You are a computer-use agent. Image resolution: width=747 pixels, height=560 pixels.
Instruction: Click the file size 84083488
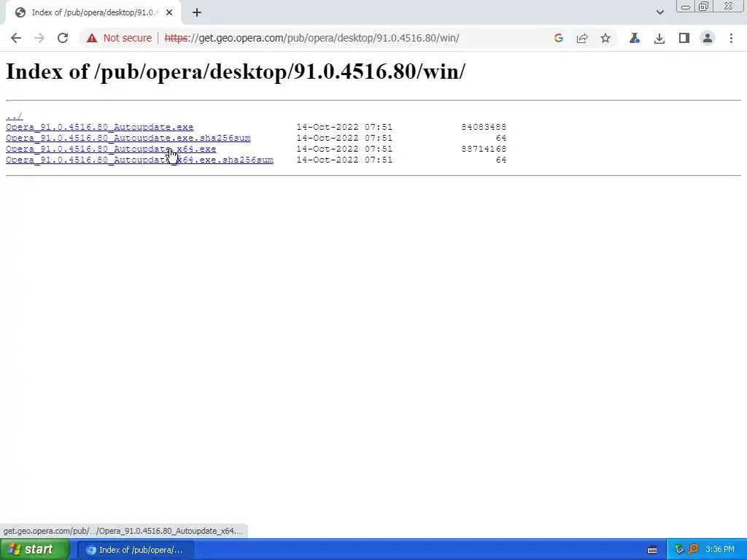(x=484, y=127)
